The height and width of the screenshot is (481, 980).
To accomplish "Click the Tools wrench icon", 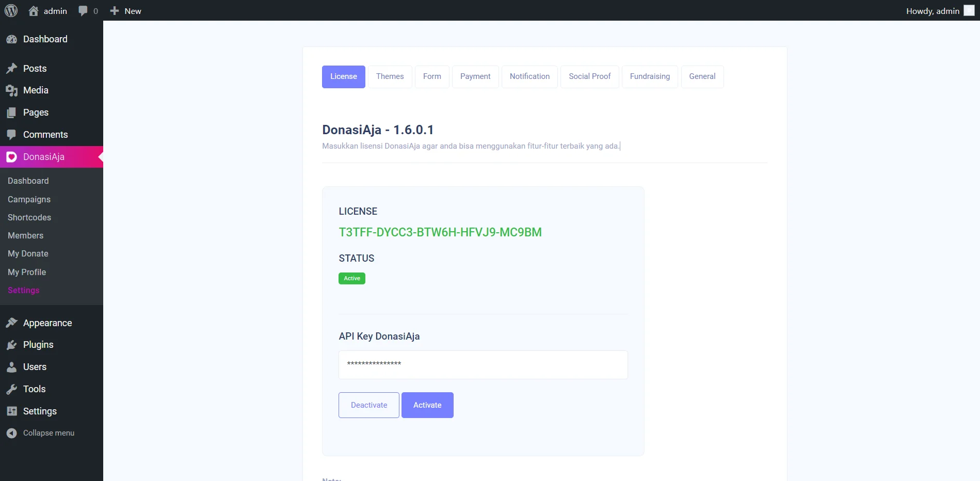I will (x=11, y=389).
